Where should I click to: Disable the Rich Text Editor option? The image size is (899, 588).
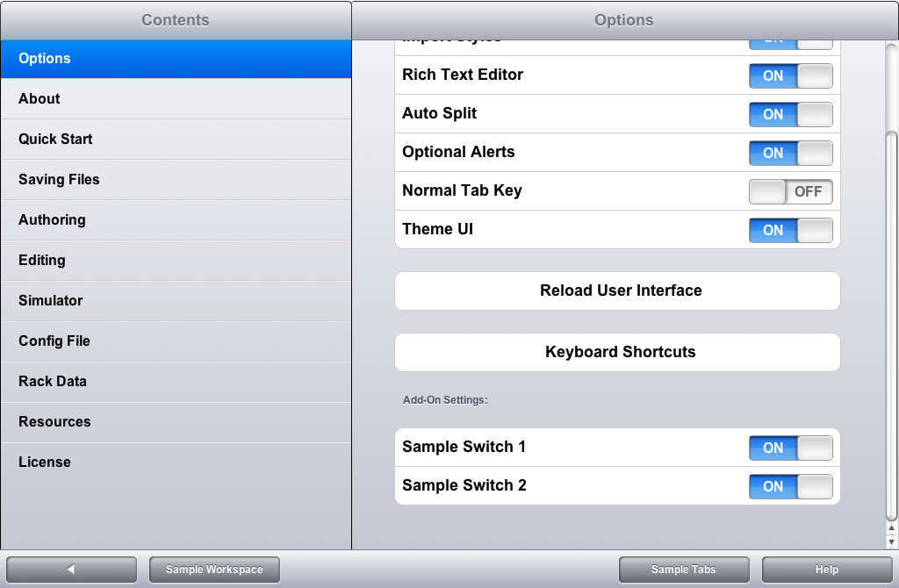790,75
